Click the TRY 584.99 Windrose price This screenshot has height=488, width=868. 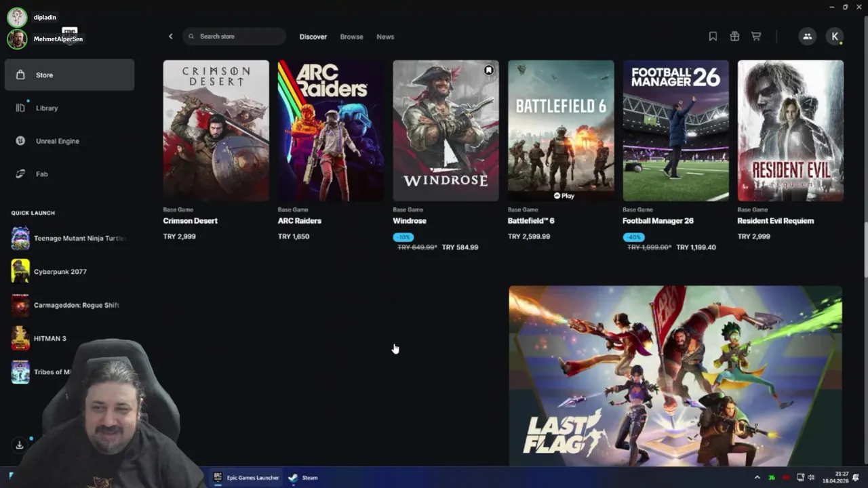tap(460, 247)
